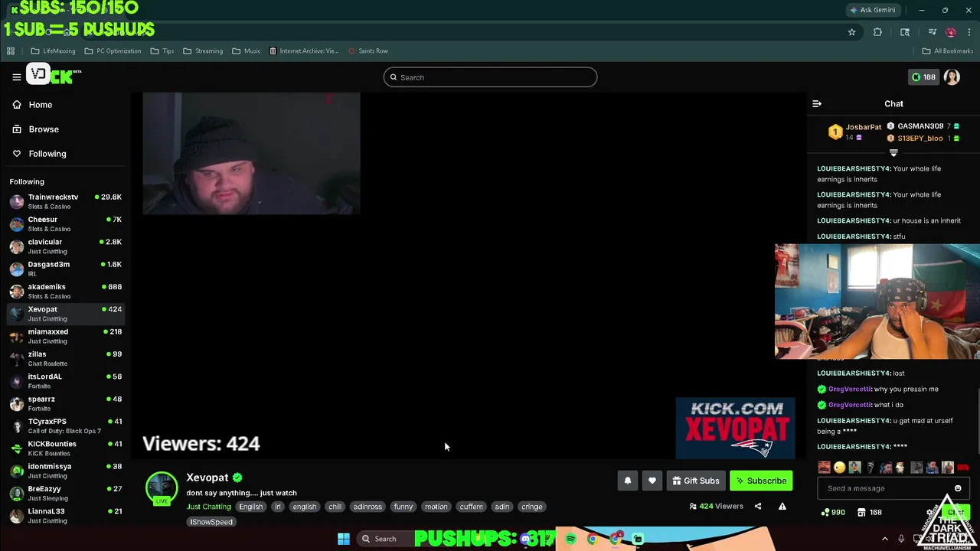Open LiannaL33 channel
Viewport: 980px width, 551px height.
(x=65, y=516)
